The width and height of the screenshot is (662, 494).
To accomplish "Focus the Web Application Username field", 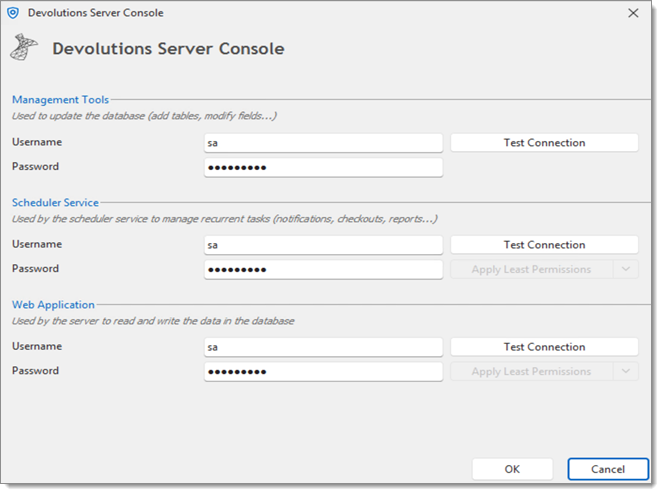I will pos(323,347).
